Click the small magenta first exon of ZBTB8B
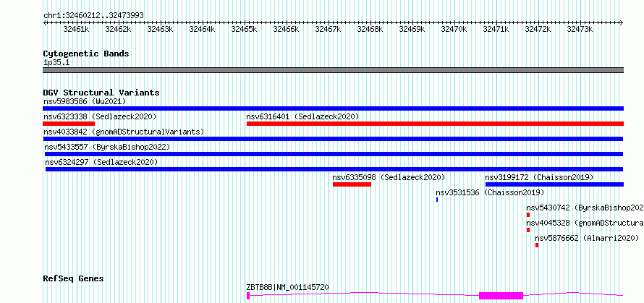Screen dimensions: 644x303 (248, 296)
